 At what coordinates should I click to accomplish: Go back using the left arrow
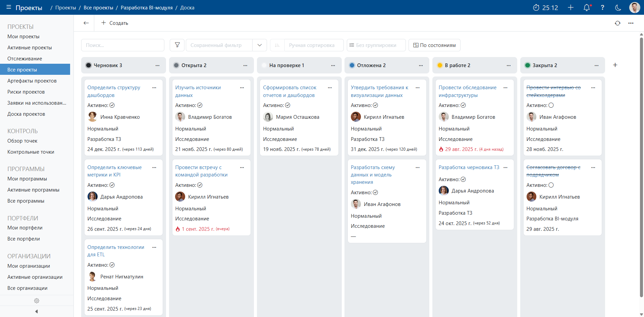pos(86,23)
